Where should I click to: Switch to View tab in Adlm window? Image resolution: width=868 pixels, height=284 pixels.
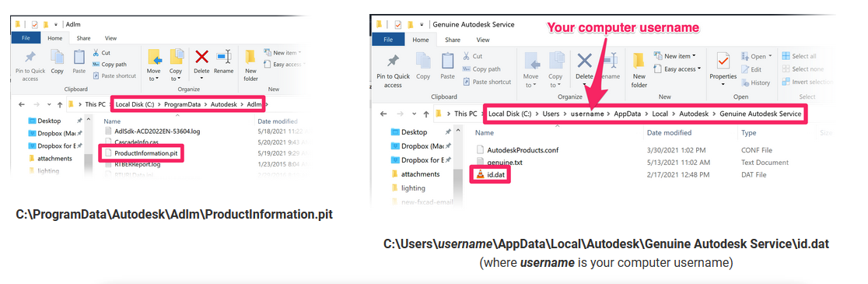[x=110, y=38]
